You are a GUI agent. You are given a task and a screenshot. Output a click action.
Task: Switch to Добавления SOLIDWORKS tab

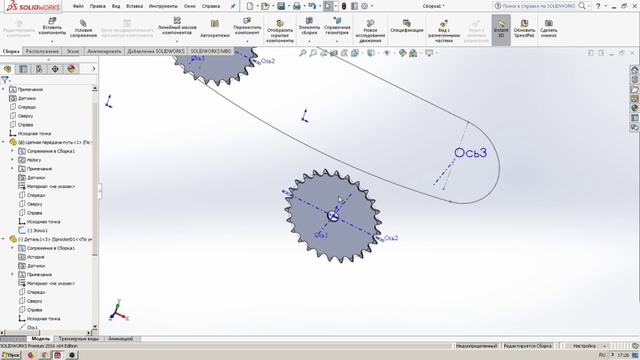tap(156, 51)
